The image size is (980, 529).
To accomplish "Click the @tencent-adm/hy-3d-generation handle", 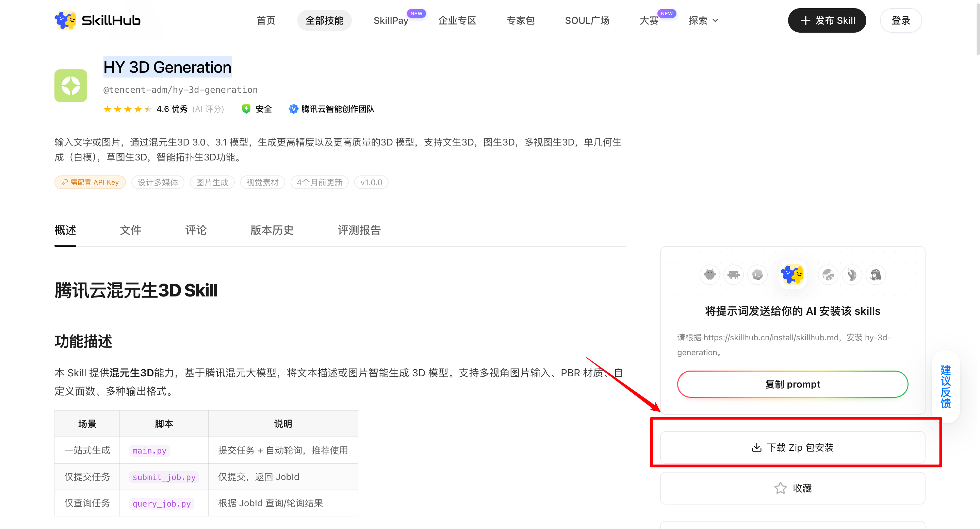I will [180, 90].
